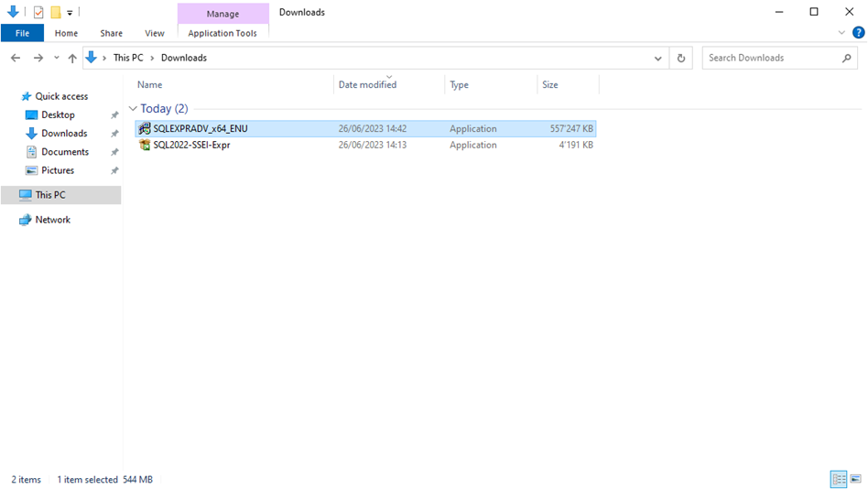Click the Documents icon in sidebar
The width and height of the screenshot is (868, 489).
(x=31, y=152)
